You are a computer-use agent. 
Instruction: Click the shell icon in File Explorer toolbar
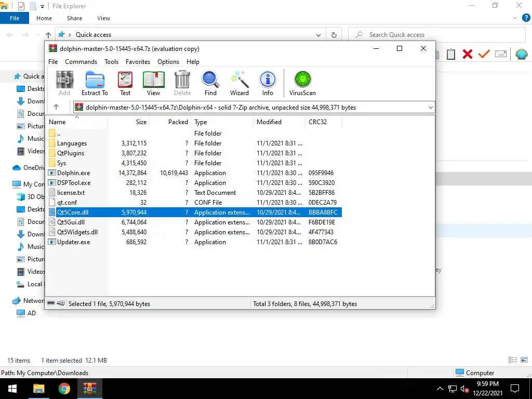click(x=521, y=54)
